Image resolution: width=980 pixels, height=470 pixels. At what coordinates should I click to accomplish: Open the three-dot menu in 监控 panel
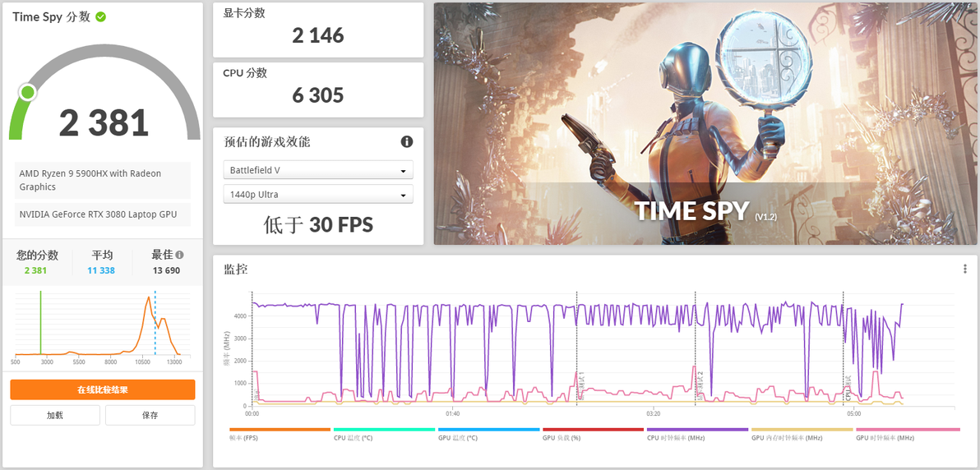pyautogui.click(x=966, y=269)
